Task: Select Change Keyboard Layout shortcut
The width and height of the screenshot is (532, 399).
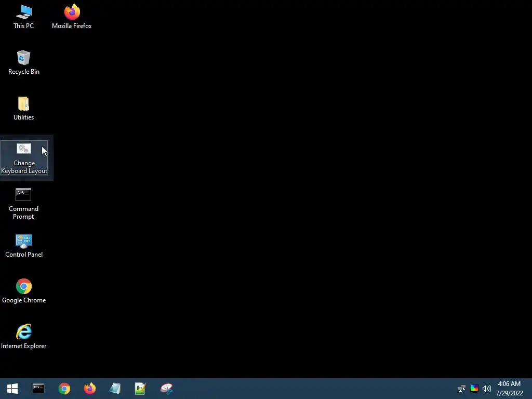Action: (x=24, y=158)
